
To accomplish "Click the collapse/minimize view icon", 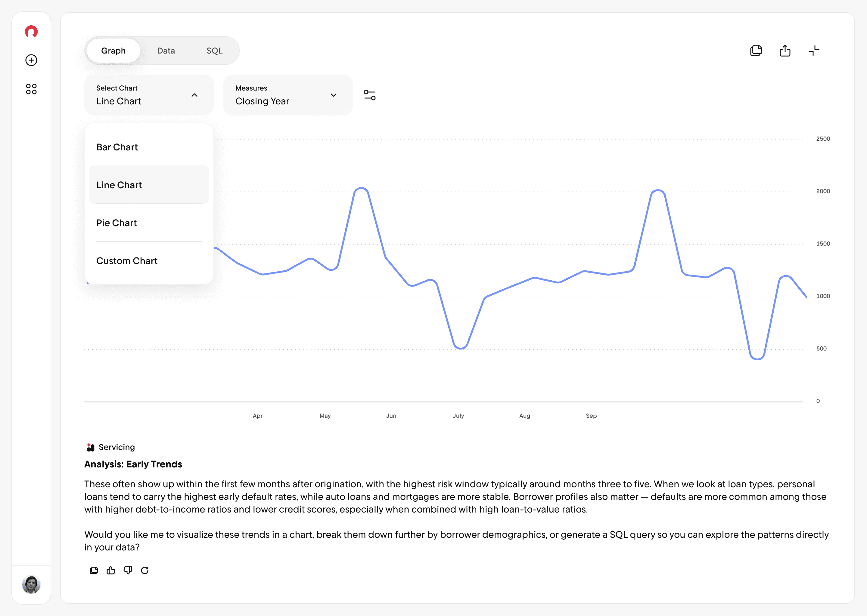I will [813, 51].
